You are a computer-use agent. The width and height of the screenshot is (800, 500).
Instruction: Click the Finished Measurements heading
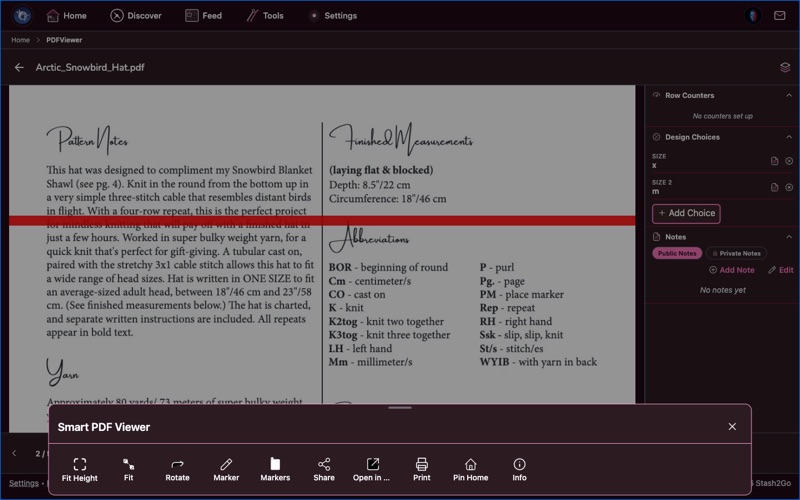pyautogui.click(x=401, y=138)
